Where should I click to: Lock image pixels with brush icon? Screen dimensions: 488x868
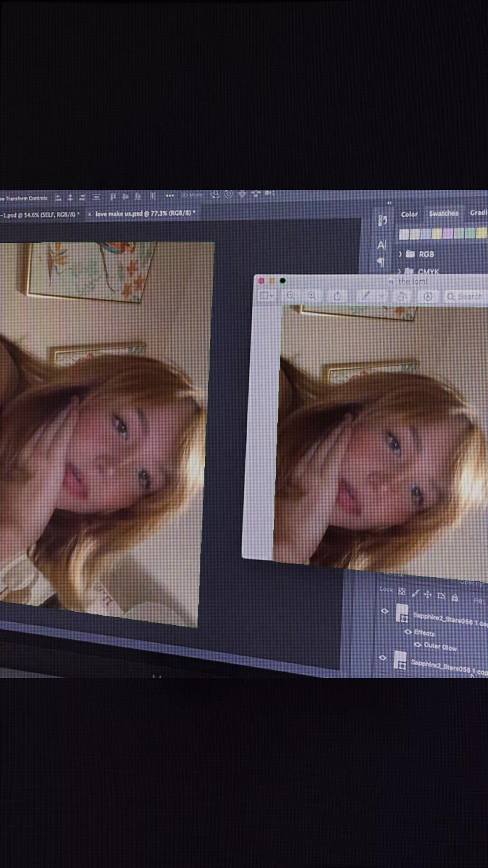(415, 593)
